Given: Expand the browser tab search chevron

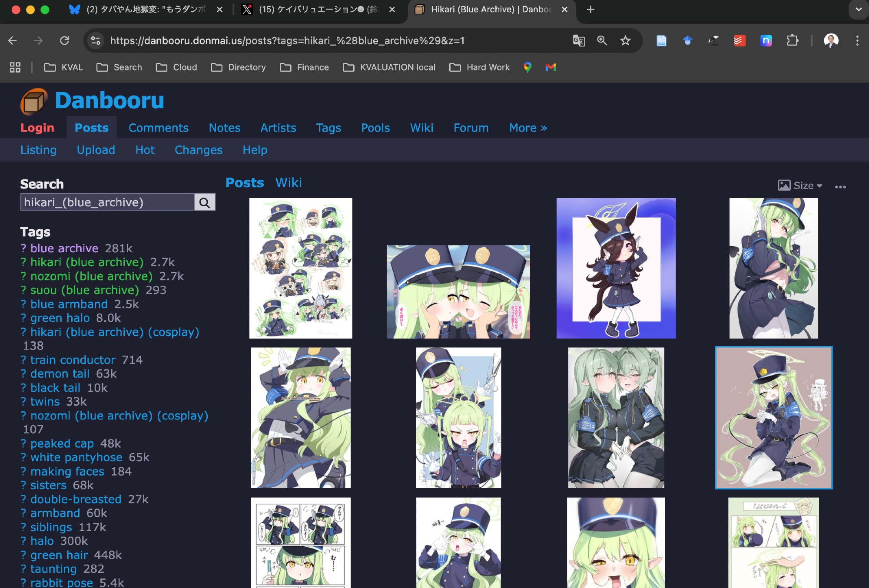Looking at the screenshot, I should click(858, 10).
